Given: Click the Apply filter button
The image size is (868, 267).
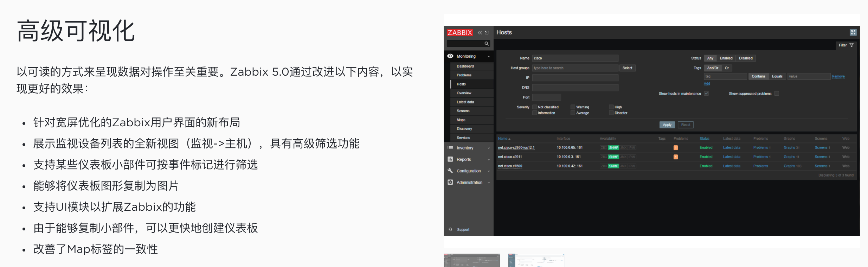Looking at the screenshot, I should point(667,125).
